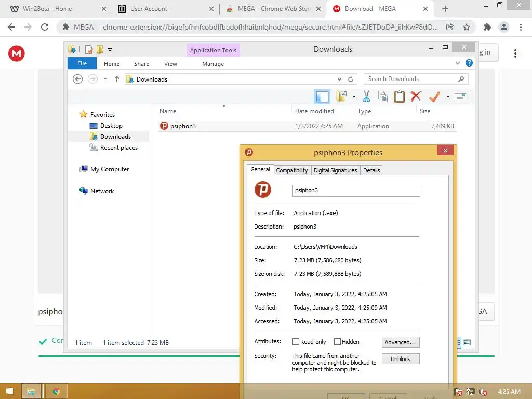Select the psiphon3 file row
The width and height of the screenshot is (532, 399).
pyautogui.click(x=307, y=126)
